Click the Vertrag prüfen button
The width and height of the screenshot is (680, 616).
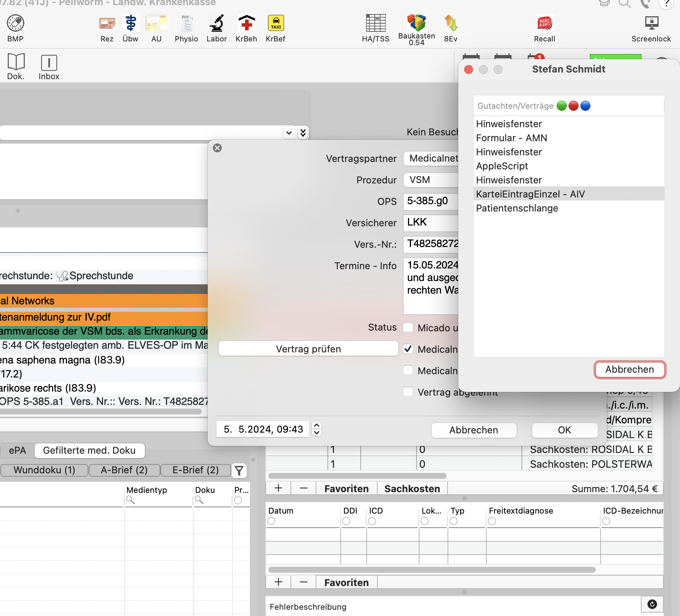pyautogui.click(x=308, y=349)
